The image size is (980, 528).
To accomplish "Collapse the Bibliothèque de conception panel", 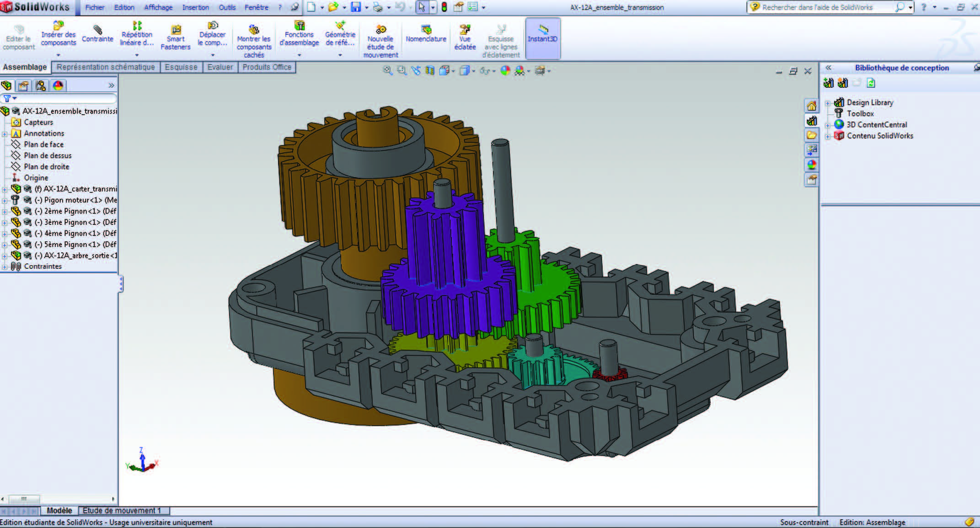I will point(828,68).
